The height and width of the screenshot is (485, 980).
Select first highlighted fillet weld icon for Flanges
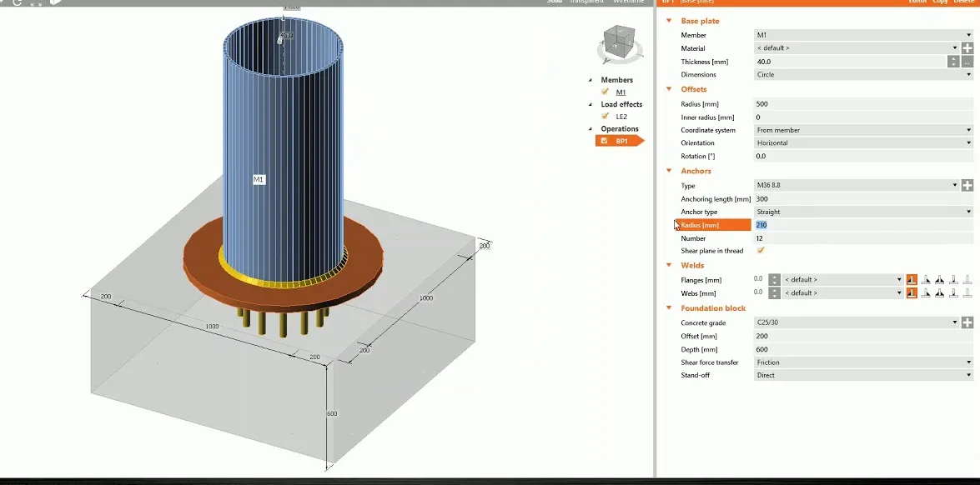[912, 280]
